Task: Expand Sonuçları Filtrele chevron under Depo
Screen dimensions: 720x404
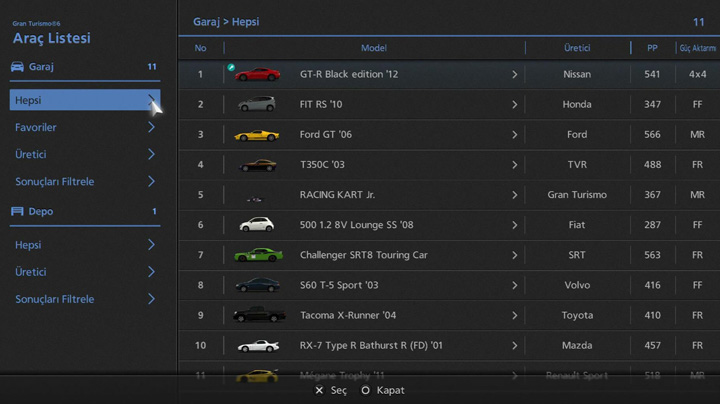Action: 151,299
